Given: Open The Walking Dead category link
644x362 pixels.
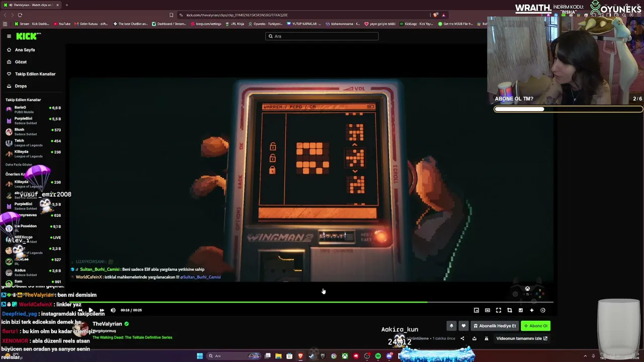Looking at the screenshot, I should click(x=132, y=337).
